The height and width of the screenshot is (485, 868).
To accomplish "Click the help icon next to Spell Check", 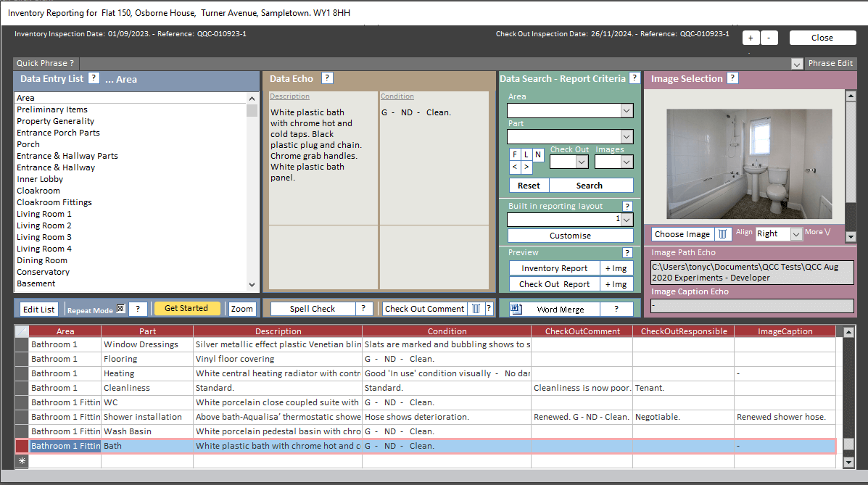I will click(x=363, y=309).
